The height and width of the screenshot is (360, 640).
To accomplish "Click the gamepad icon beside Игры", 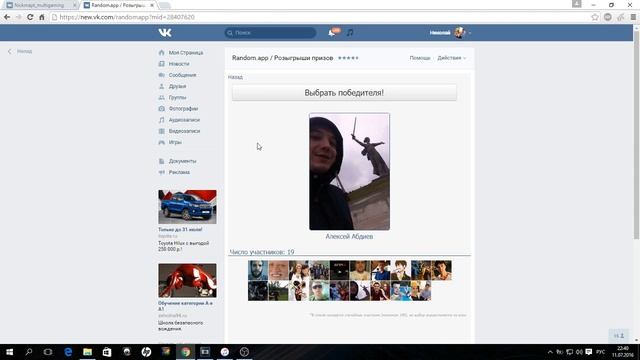I will tap(162, 142).
